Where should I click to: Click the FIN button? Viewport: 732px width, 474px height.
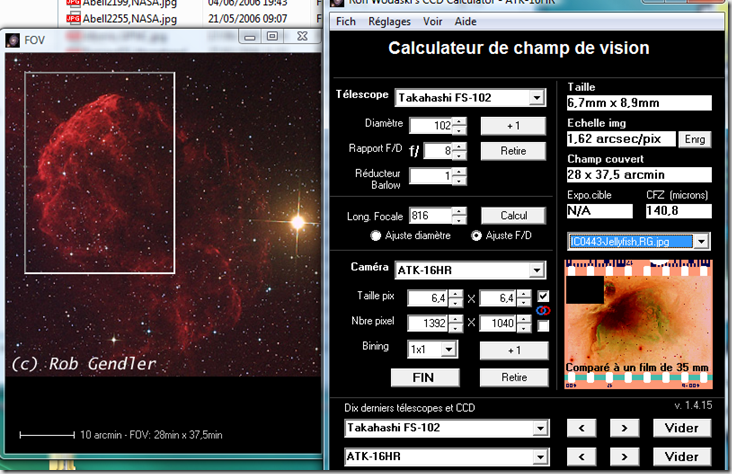(425, 377)
